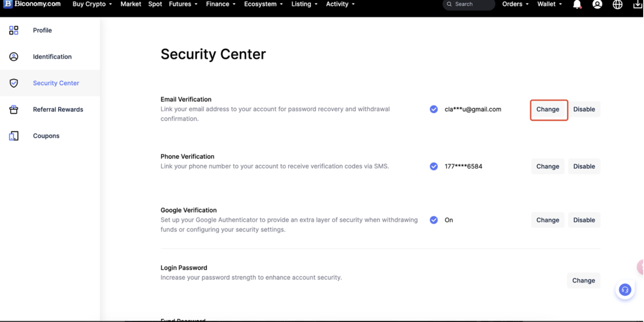Open the user account avatar icon
Viewport: 644px width, 322px height.
click(597, 4)
